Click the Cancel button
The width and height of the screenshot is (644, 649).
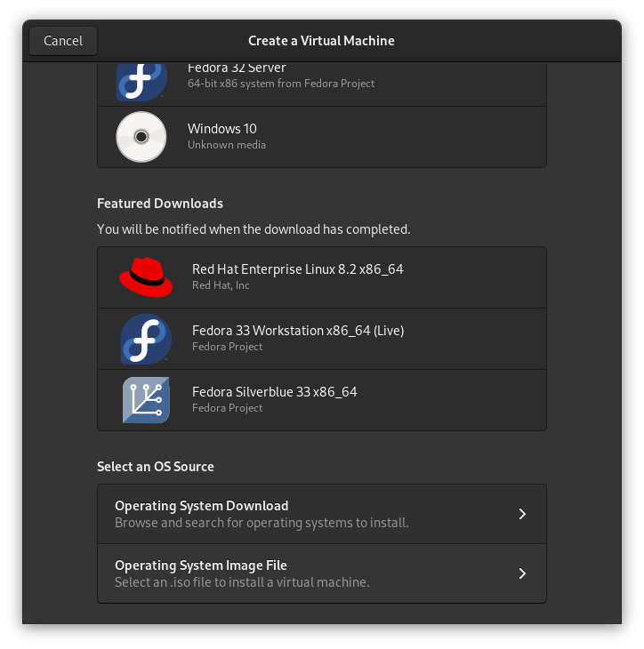(x=63, y=41)
